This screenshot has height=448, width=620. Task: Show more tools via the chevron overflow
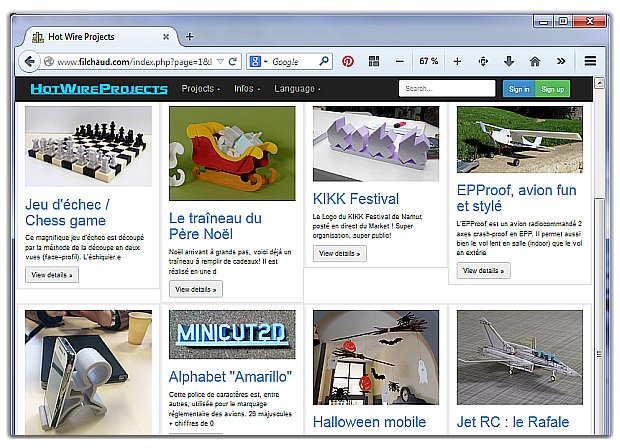click(x=561, y=61)
